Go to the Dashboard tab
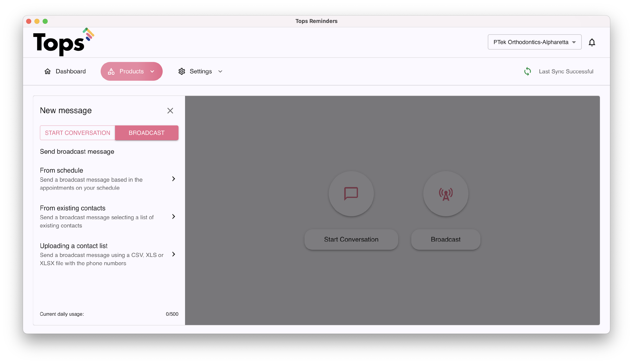Viewport: 633px width, 364px height. [x=70, y=71]
